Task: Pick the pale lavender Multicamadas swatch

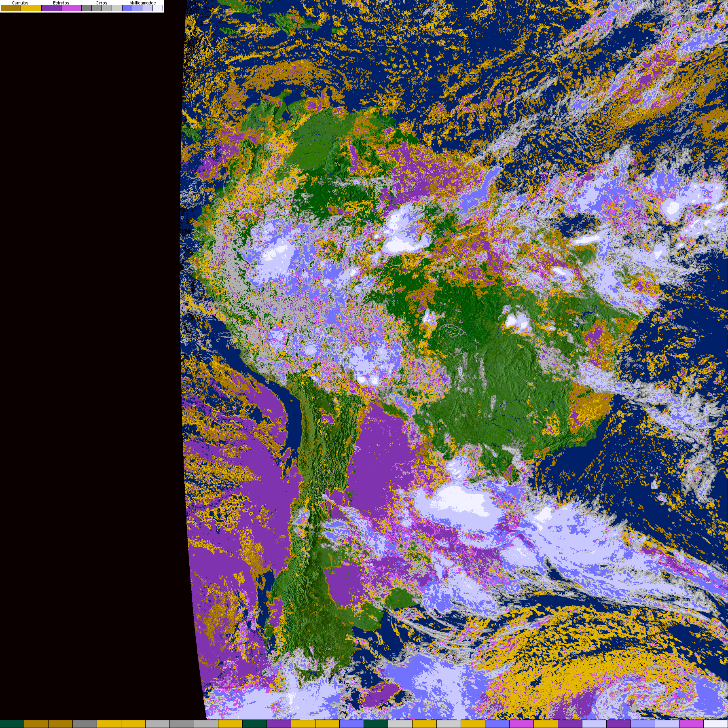Action: point(147,8)
